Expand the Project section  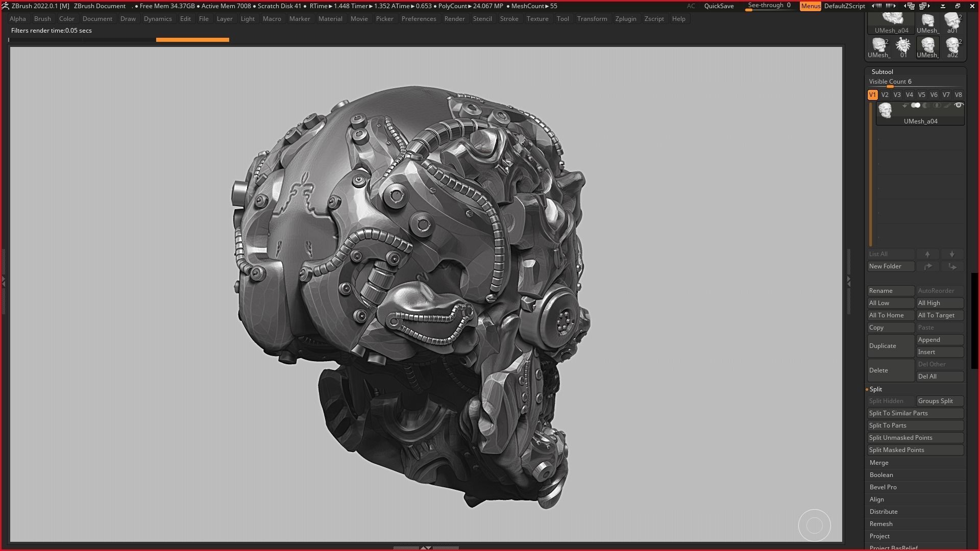click(879, 536)
